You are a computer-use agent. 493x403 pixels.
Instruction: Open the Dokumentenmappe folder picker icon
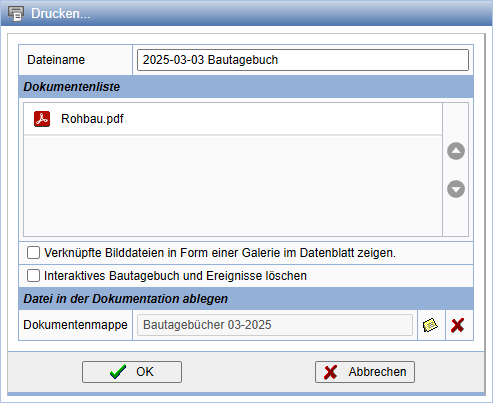pos(430,325)
